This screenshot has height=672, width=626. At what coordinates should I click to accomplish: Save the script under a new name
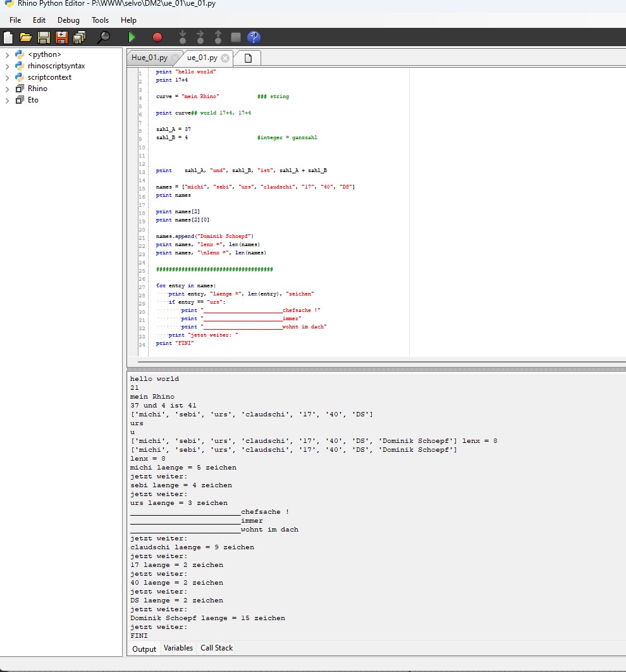pos(61,37)
